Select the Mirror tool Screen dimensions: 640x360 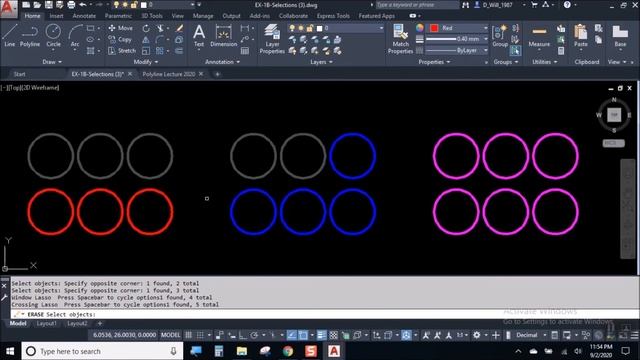[146, 40]
